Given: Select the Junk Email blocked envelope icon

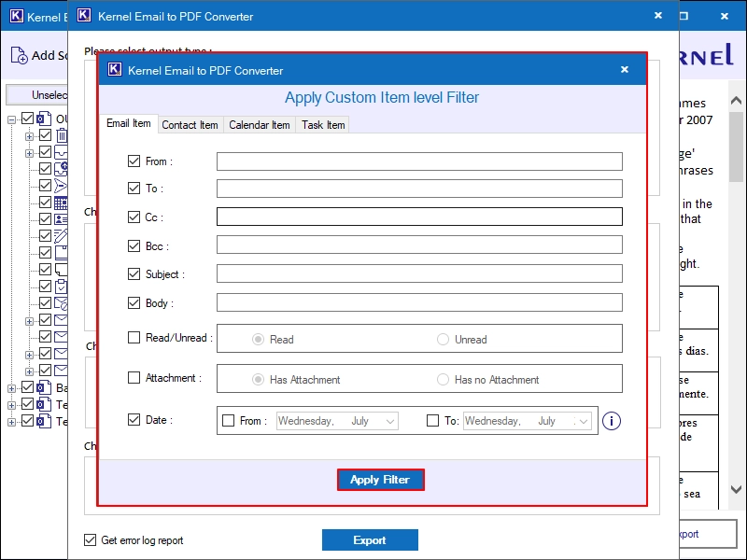Looking at the screenshot, I should pyautogui.click(x=61, y=302).
